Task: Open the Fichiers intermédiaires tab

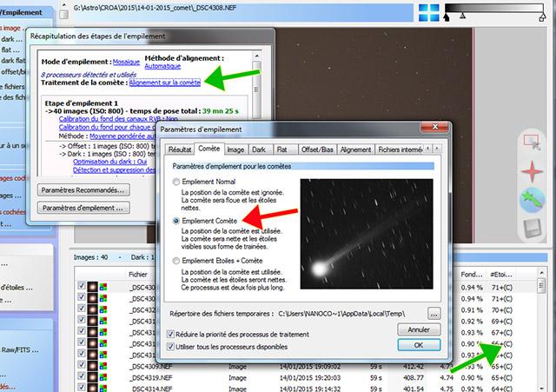Action: point(400,149)
